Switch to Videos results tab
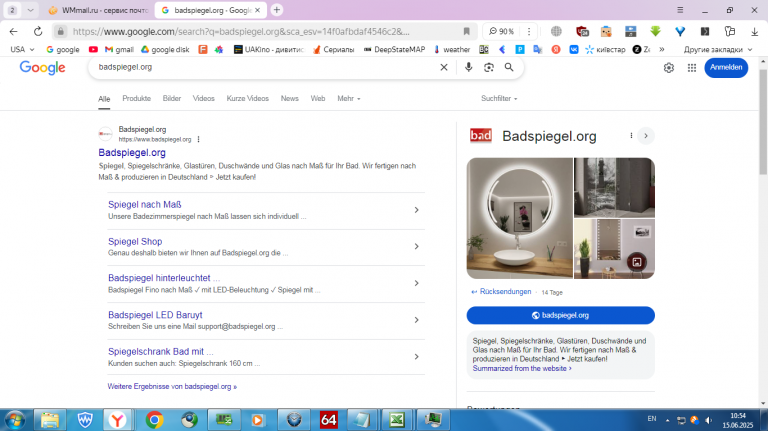 click(204, 98)
